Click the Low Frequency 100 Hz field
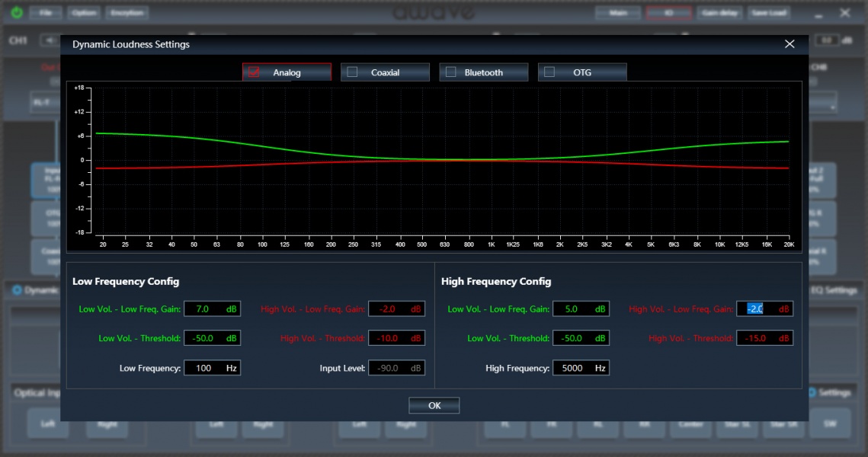Image resolution: width=868 pixels, height=457 pixels. (x=205, y=368)
